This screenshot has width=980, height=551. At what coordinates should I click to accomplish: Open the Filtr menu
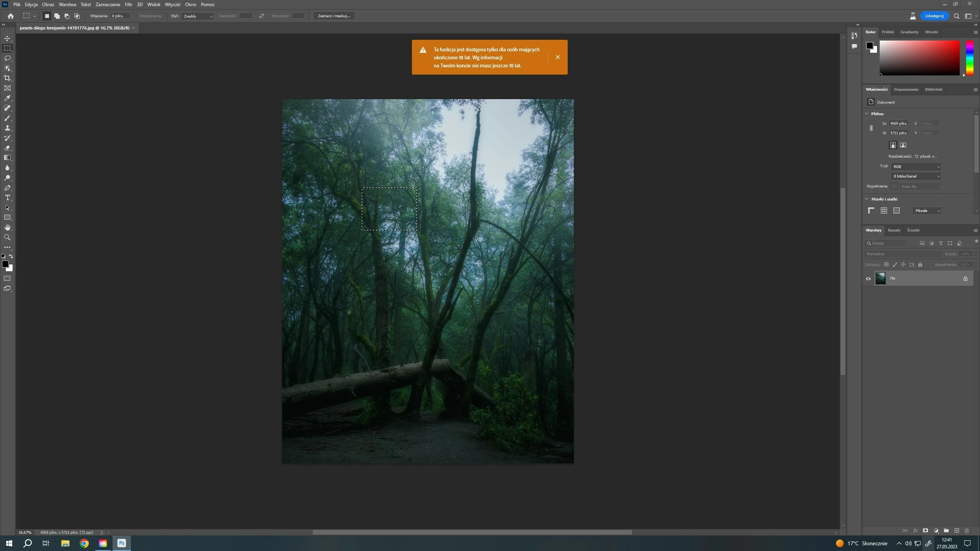(128, 5)
